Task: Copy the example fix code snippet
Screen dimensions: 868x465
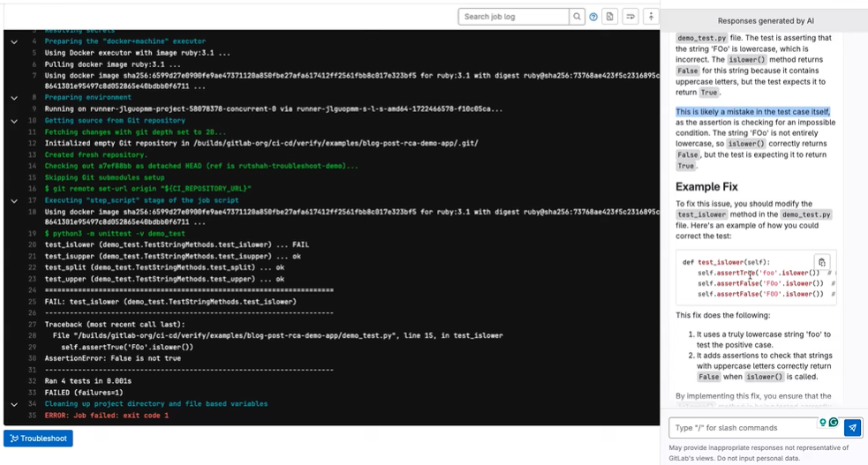Action: [822, 263]
